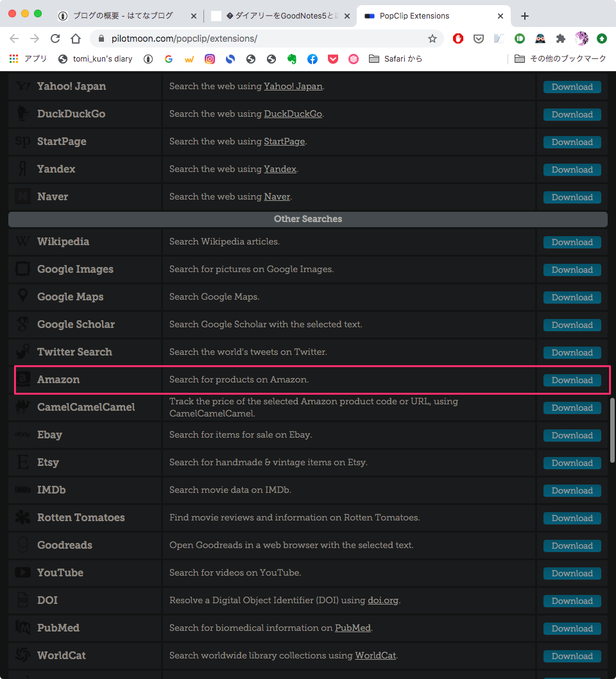Download the Twitter Search extension
The image size is (616, 679).
pos(572,352)
